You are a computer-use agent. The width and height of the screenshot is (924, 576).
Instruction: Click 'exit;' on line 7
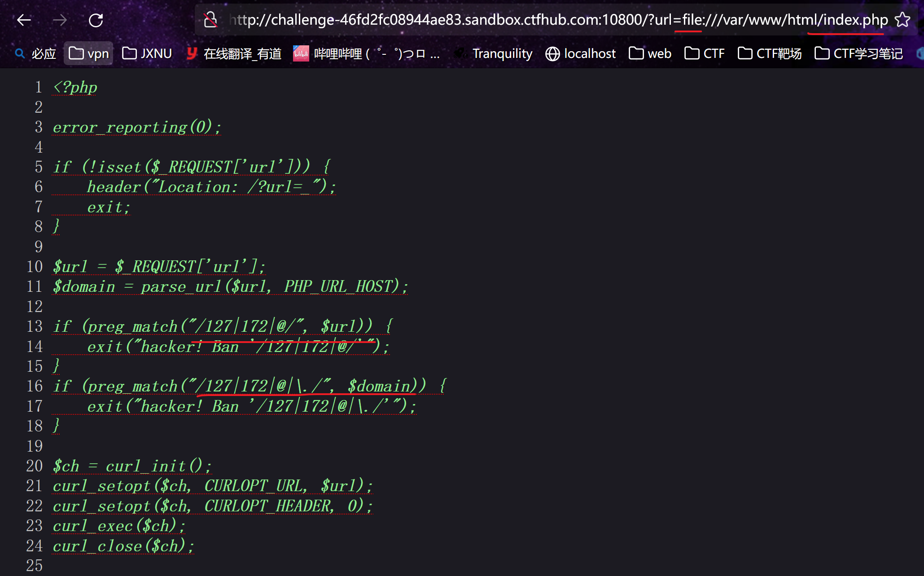[x=109, y=207]
